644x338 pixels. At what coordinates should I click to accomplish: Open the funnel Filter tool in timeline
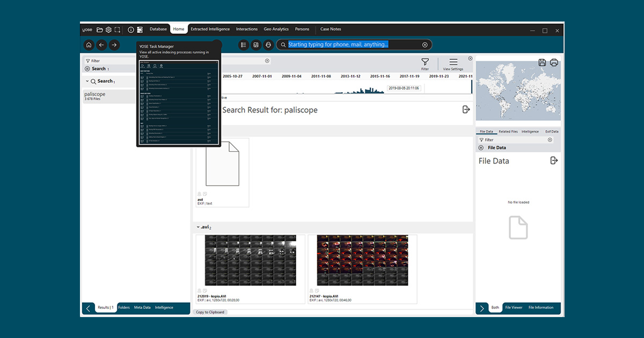pyautogui.click(x=425, y=63)
